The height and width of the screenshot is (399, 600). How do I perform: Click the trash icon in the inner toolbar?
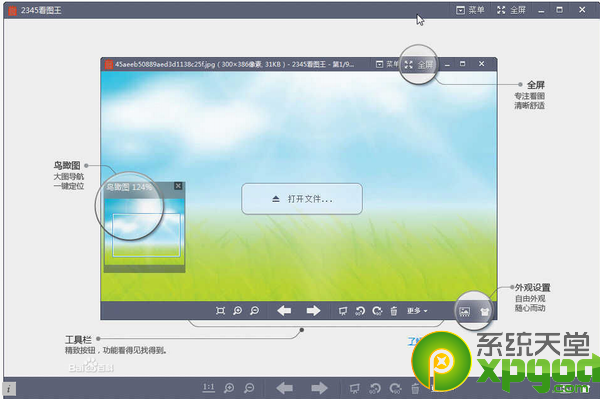point(394,311)
